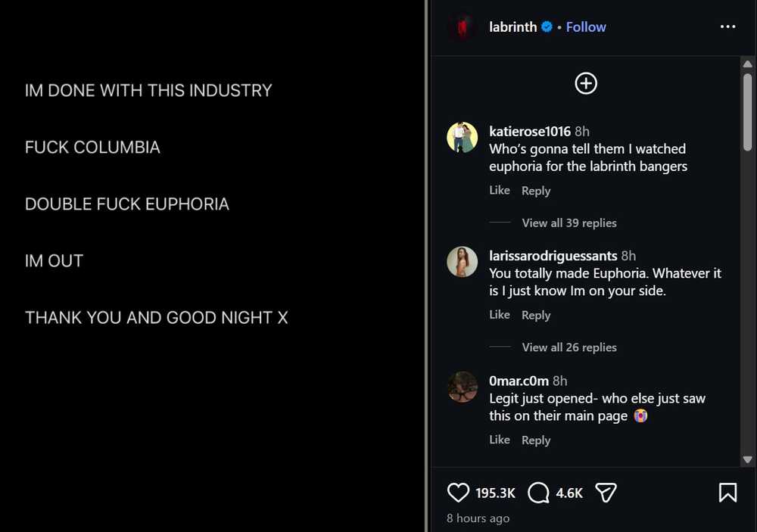Image resolution: width=757 pixels, height=532 pixels.
Task: Open larissarodriguessants's avatar
Action: click(462, 262)
